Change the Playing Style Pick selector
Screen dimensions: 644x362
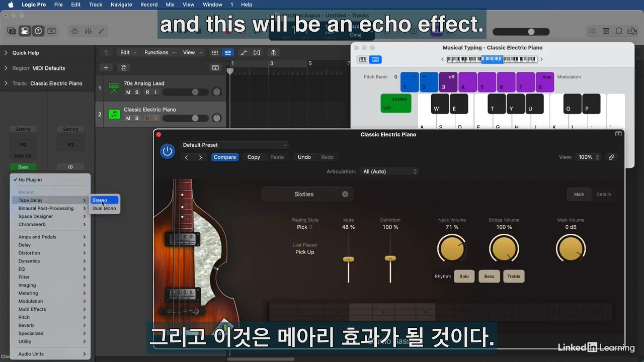pos(304,227)
